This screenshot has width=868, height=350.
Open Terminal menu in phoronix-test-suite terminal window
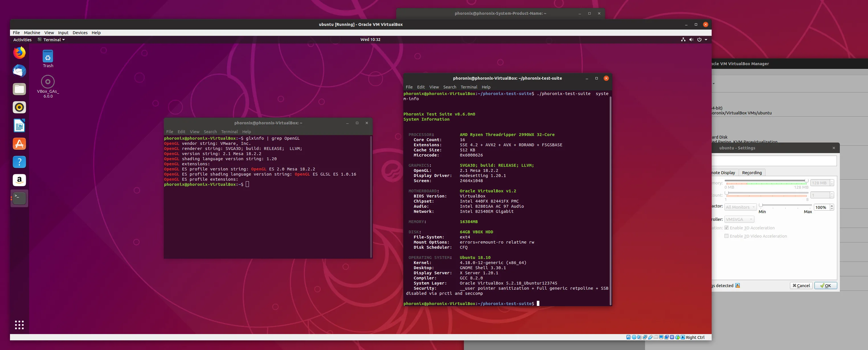[469, 87]
